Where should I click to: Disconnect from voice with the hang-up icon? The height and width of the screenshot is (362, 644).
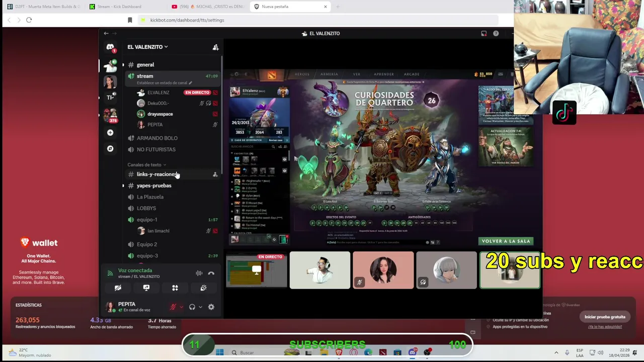click(211, 274)
